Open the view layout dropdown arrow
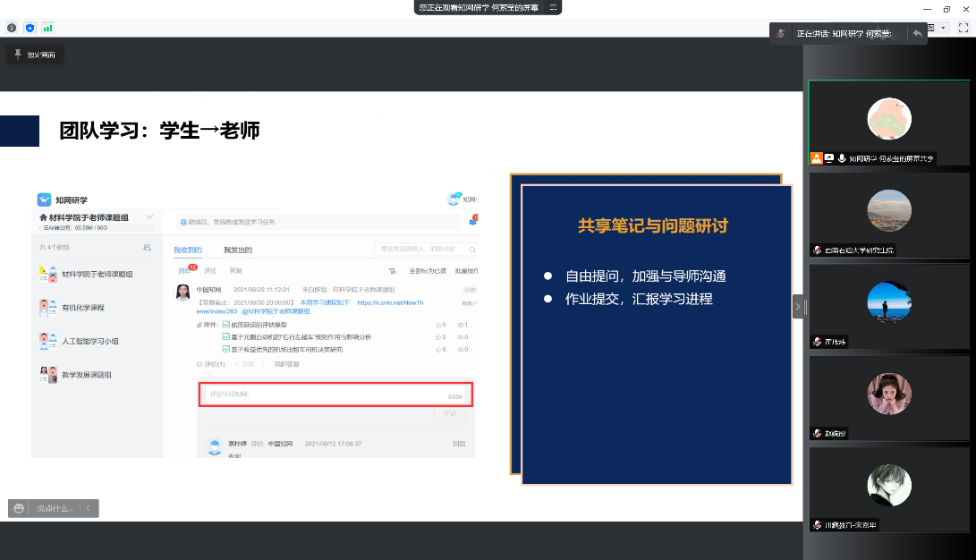 pos(943,28)
